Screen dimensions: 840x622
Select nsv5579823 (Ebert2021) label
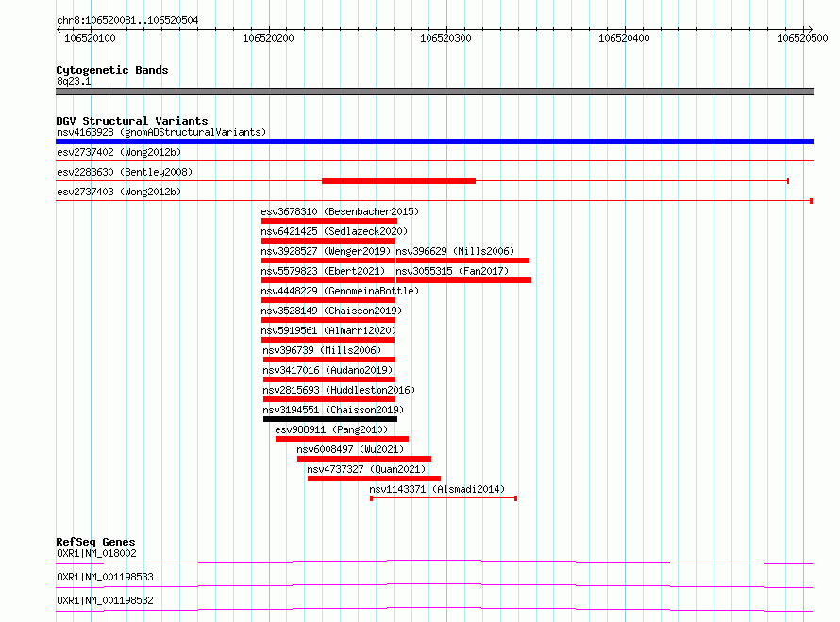coord(323,271)
